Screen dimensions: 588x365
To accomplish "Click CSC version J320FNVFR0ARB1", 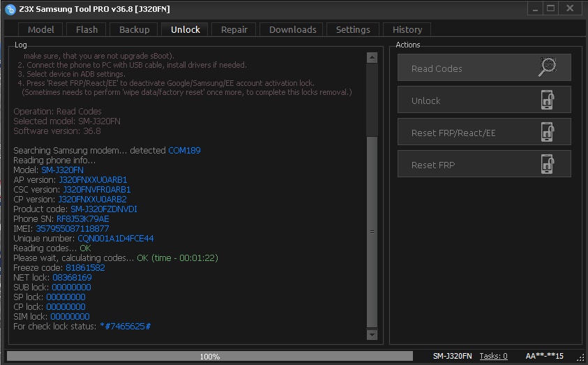I will (x=97, y=189).
